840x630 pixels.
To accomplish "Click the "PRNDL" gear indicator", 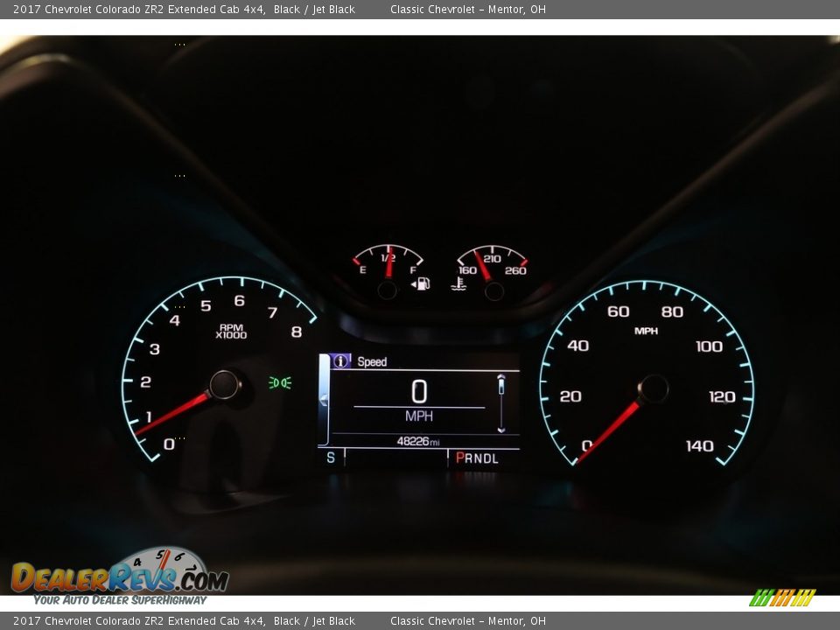I will pyautogui.click(x=477, y=458).
